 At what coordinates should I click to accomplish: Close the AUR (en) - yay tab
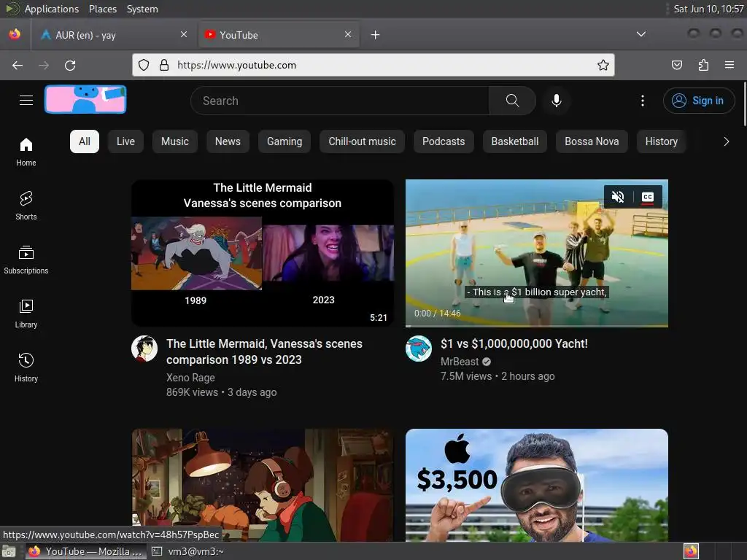[184, 34]
